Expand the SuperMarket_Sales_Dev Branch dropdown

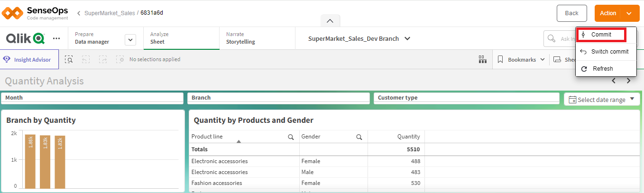407,38
